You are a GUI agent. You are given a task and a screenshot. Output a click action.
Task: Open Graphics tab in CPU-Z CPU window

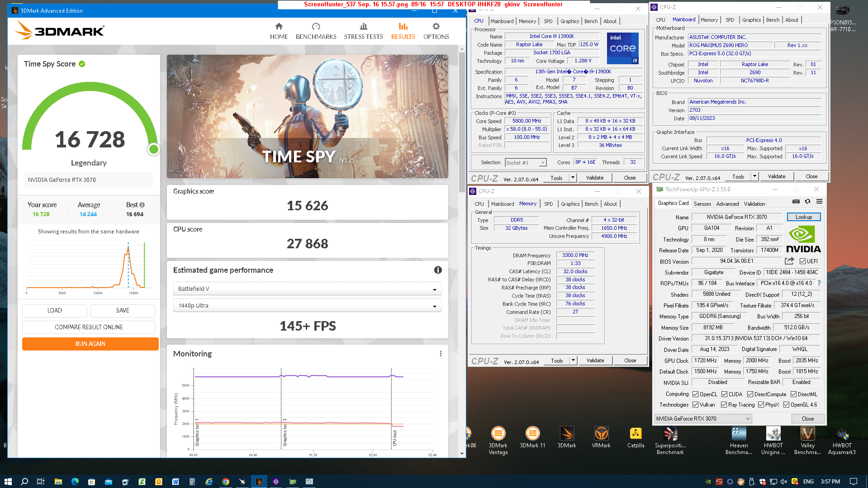[569, 21]
